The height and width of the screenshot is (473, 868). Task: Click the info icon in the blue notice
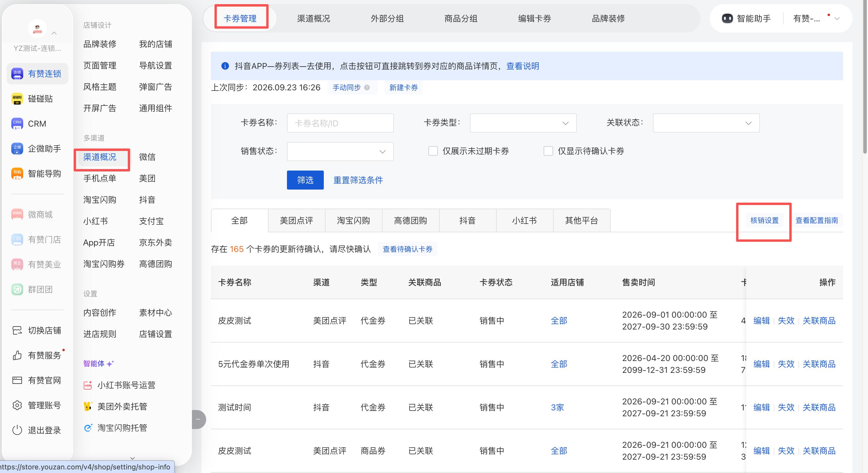225,66
